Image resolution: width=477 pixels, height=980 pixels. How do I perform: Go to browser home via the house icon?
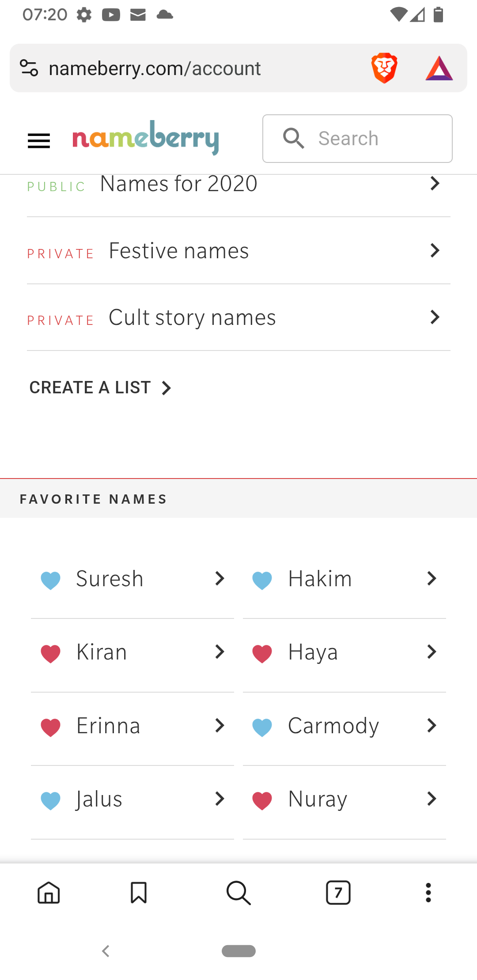(49, 893)
